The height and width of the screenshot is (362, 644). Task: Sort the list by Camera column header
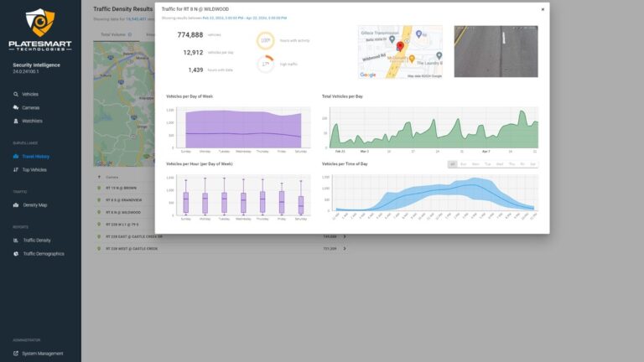pos(111,177)
